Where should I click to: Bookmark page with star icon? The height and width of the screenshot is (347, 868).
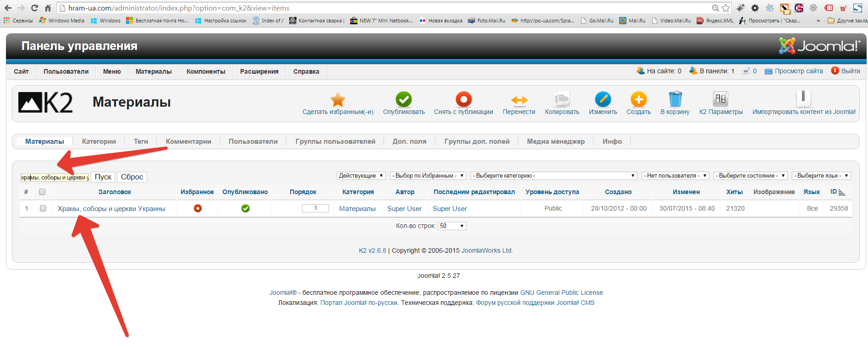[725, 8]
